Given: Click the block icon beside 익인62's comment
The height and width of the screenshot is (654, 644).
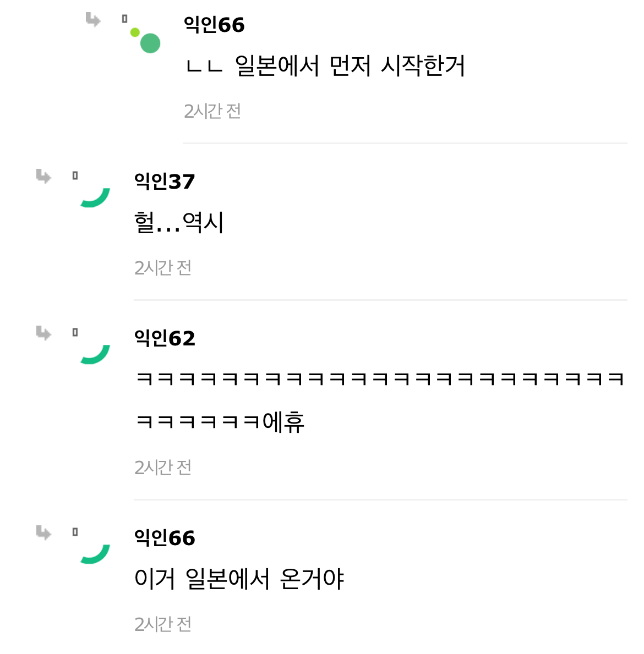Looking at the screenshot, I should [75, 331].
